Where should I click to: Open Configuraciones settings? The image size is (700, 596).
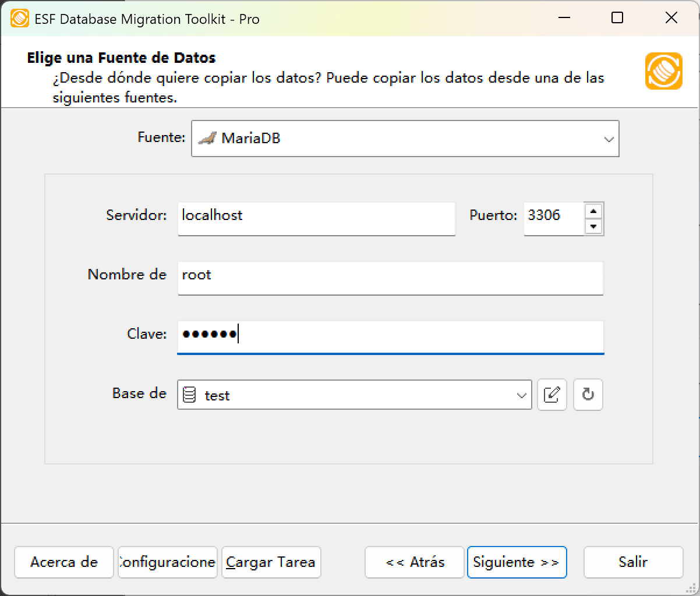pyautogui.click(x=167, y=562)
